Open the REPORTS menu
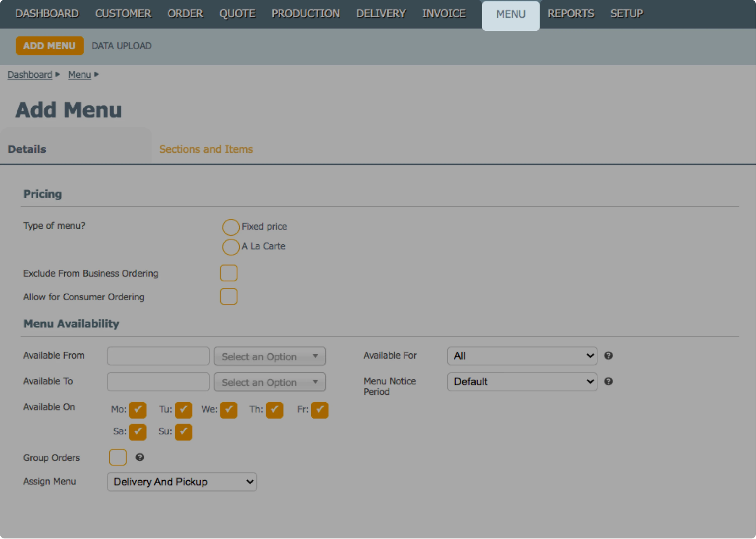 click(x=570, y=14)
